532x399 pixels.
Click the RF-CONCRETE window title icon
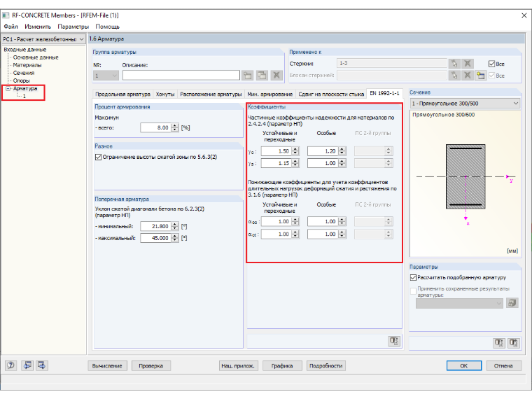pos(6,15)
